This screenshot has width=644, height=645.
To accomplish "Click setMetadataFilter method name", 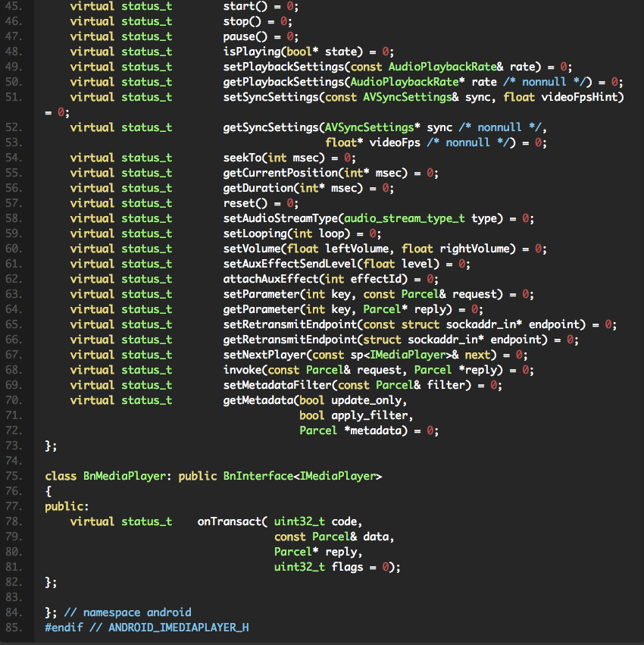I will pos(277,386).
